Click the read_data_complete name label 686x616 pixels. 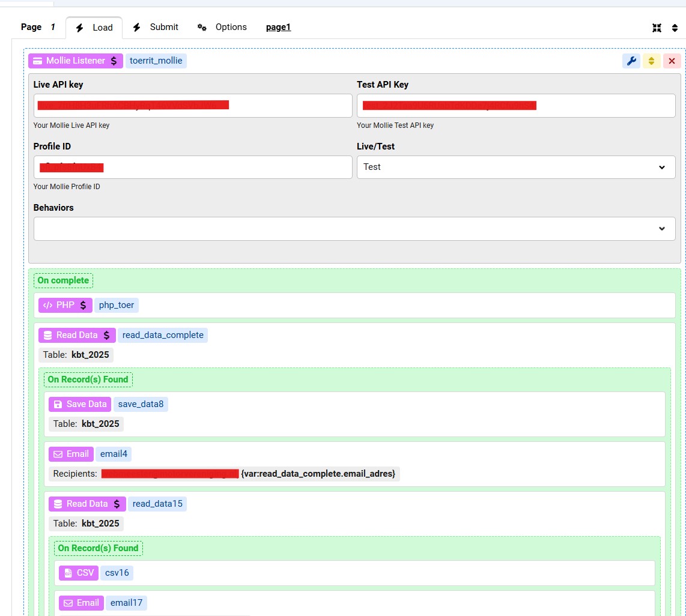[x=163, y=335]
